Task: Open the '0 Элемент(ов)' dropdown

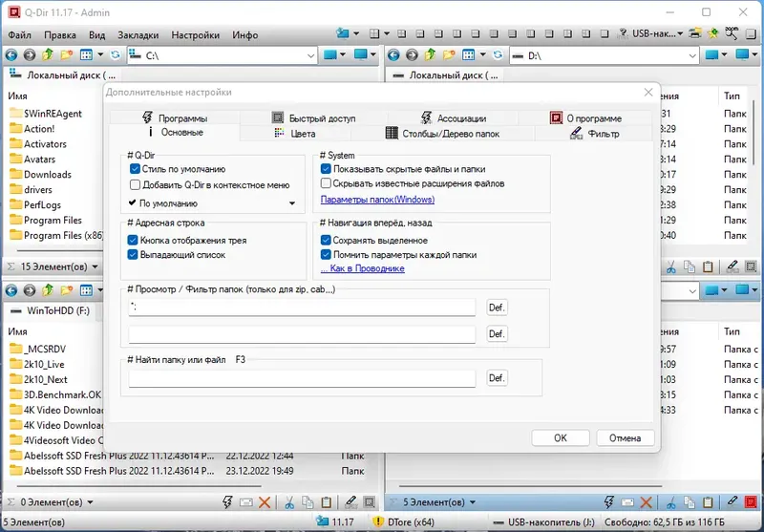Action: 90,502
